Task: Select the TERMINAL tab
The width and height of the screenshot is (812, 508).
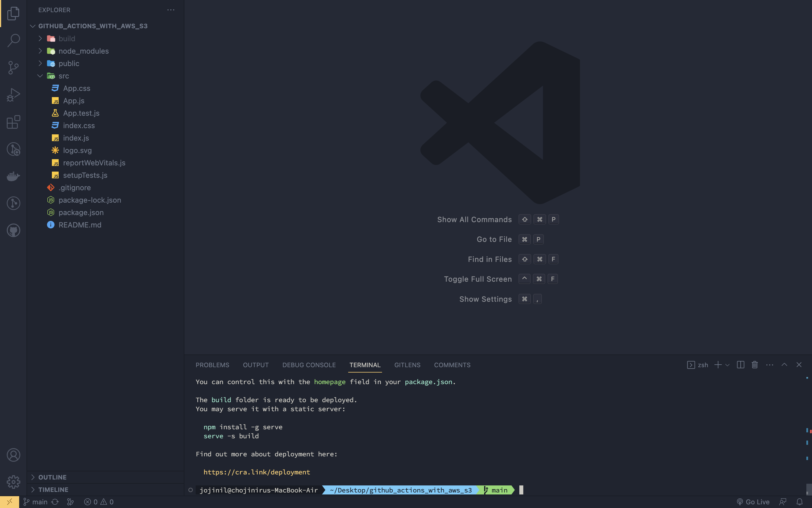Action: click(x=365, y=365)
